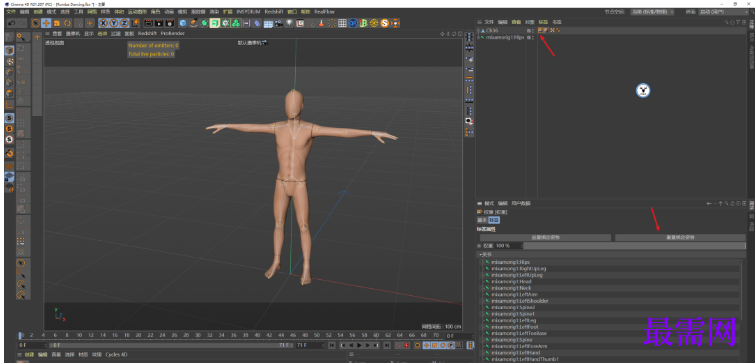
Task: Click the object manager search icon
Action: [x=727, y=22]
